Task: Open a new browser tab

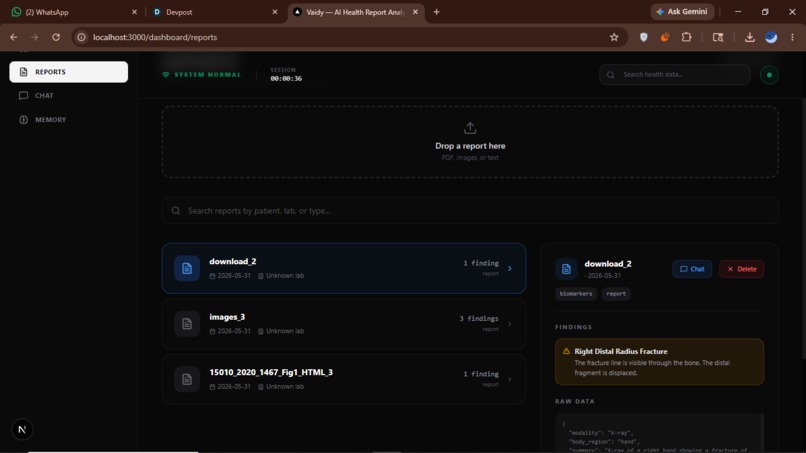Action: click(436, 12)
